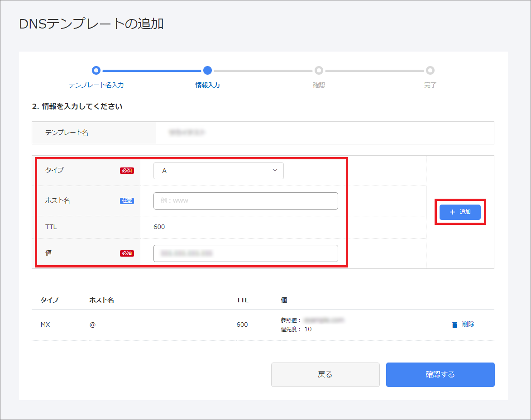This screenshot has height=420, width=531.
Task: Click the 戻る button
Action: tap(325, 374)
